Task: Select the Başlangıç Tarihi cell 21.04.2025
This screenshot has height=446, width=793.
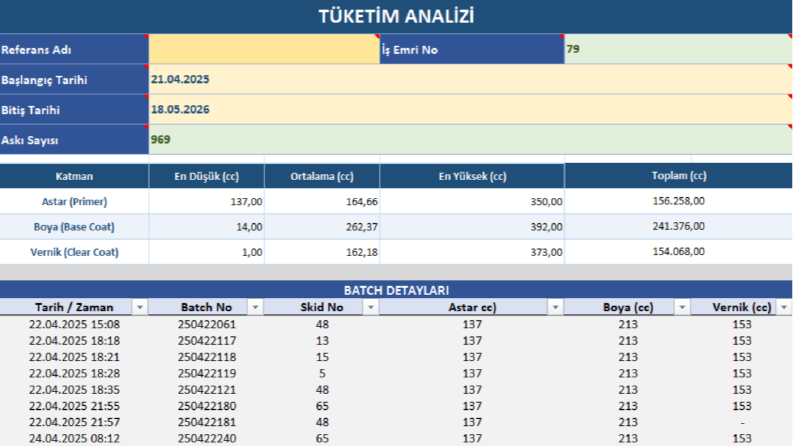Action: pyautogui.click(x=470, y=79)
